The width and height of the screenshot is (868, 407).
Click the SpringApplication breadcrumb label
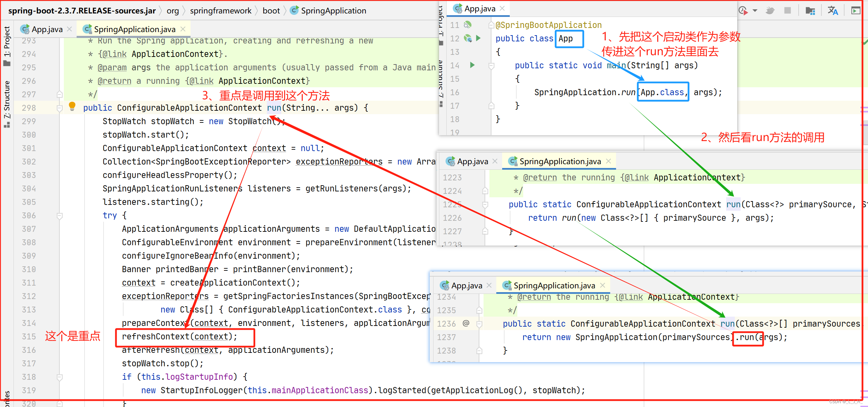pos(333,11)
